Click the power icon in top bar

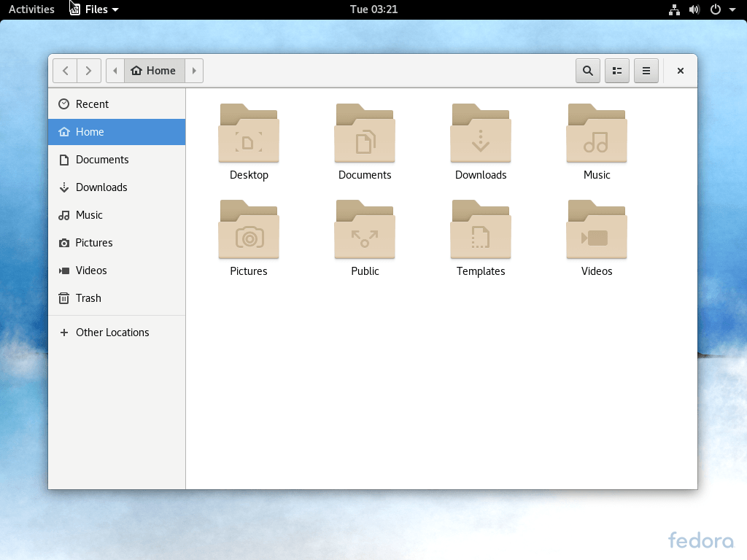click(715, 9)
